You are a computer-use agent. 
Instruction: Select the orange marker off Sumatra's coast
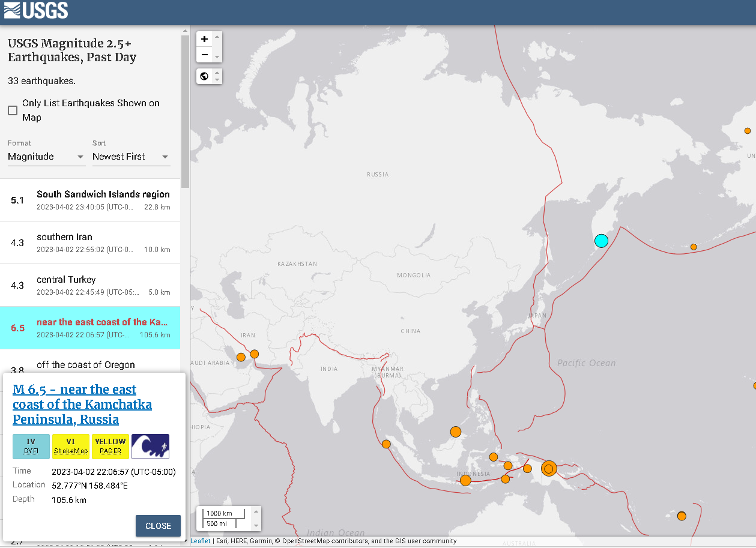[x=386, y=444]
